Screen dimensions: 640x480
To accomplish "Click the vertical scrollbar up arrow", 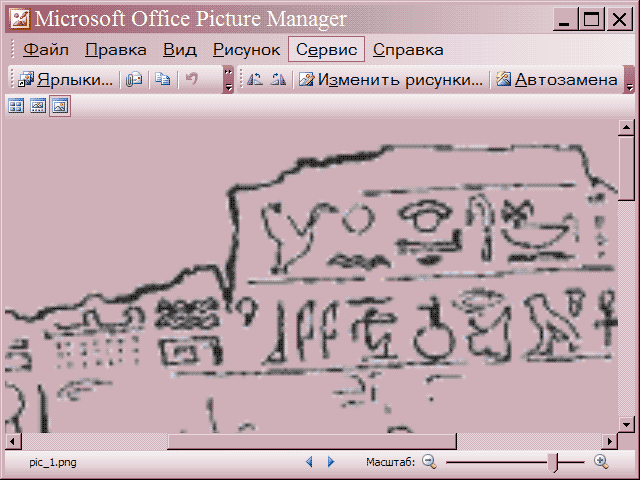I will click(x=627, y=128).
